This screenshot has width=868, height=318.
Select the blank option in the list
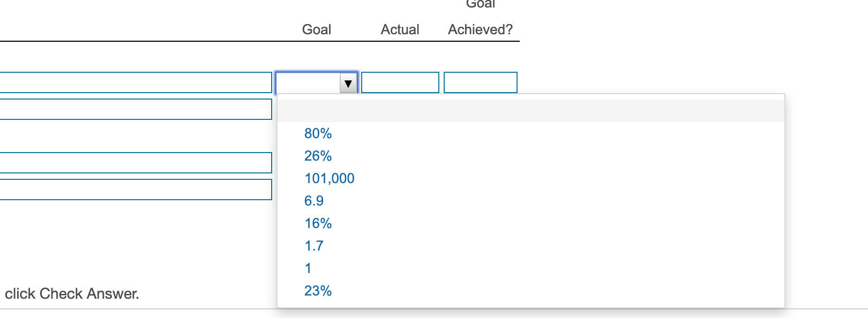pyautogui.click(x=530, y=111)
